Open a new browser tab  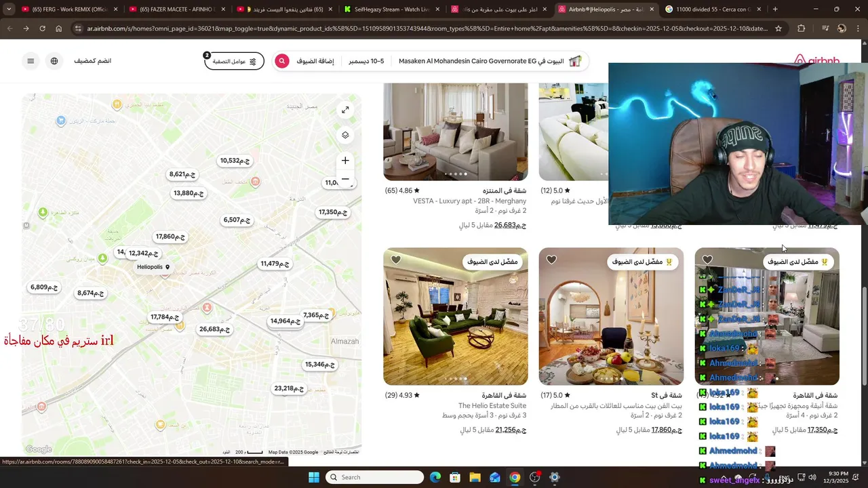[775, 9]
